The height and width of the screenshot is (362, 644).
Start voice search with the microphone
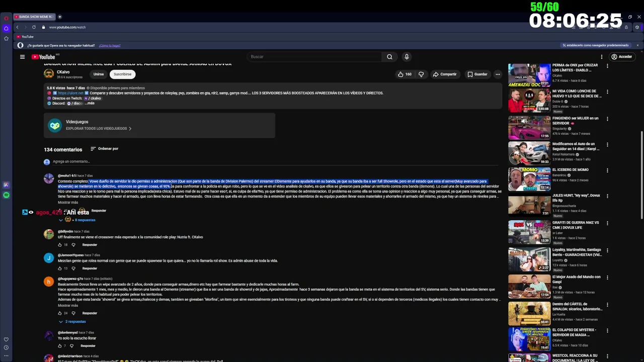[x=407, y=57]
